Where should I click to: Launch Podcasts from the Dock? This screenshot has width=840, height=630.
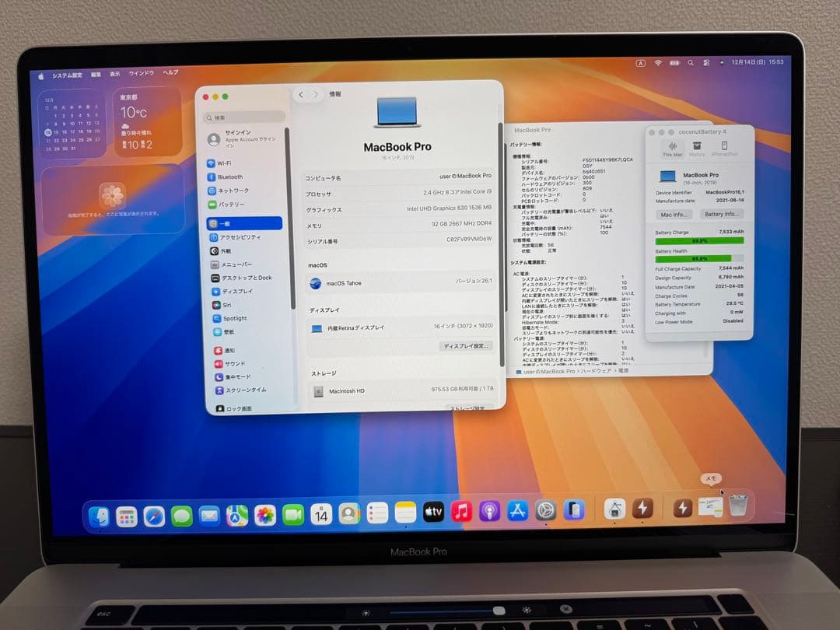[x=488, y=512]
